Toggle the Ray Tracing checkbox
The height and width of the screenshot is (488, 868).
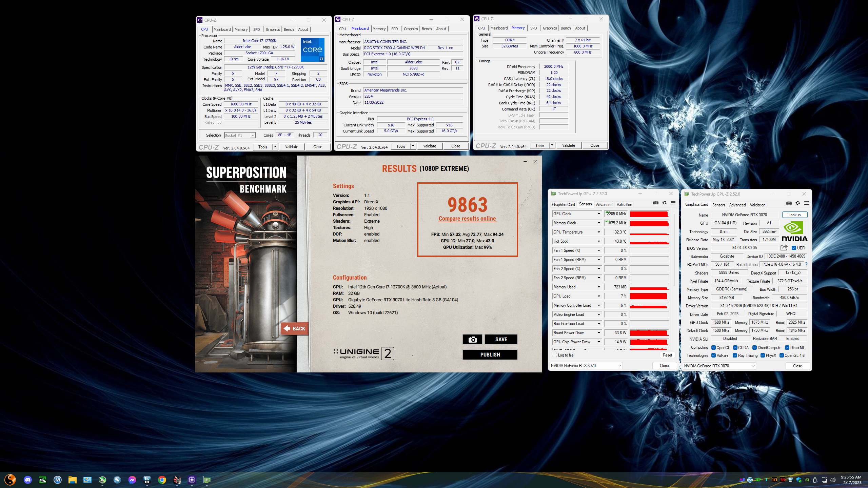coord(735,355)
